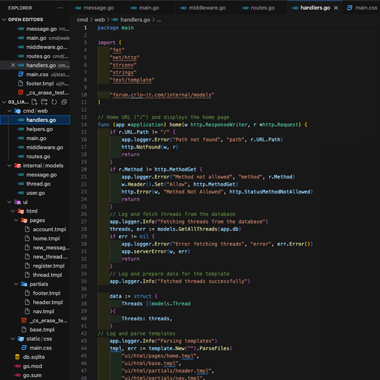
Task: Close handlers.go via X in Open Editors
Action: [x=13, y=65]
